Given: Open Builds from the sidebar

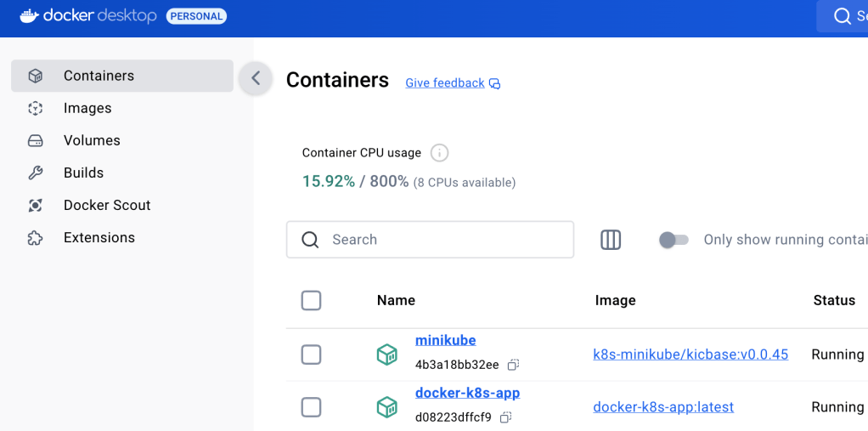Looking at the screenshot, I should pyautogui.click(x=83, y=173).
